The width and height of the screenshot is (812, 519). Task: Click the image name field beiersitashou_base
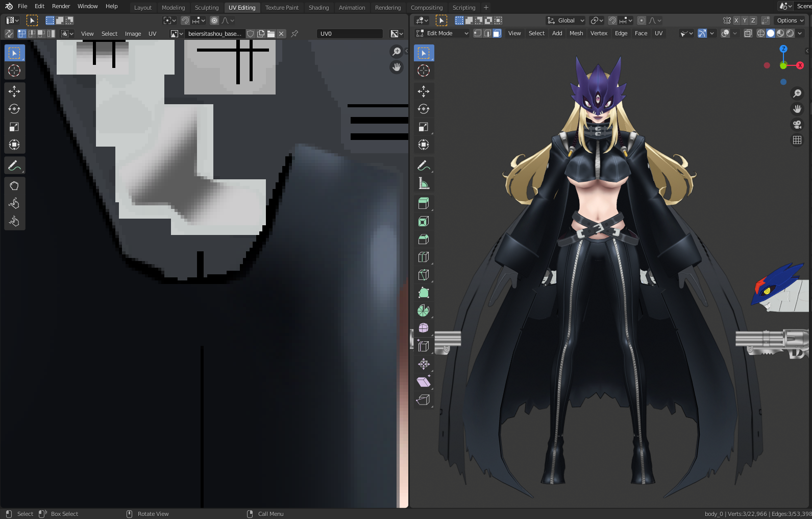[214, 34]
